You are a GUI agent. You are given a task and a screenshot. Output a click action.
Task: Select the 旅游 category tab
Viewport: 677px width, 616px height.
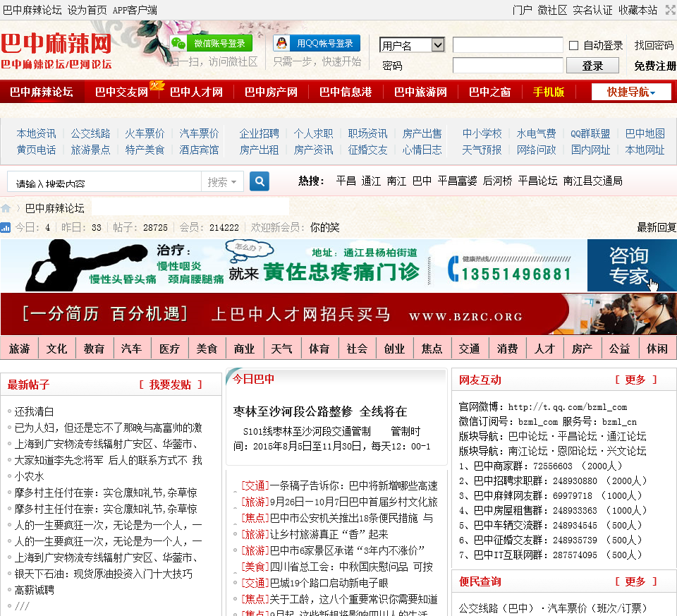pos(20,349)
